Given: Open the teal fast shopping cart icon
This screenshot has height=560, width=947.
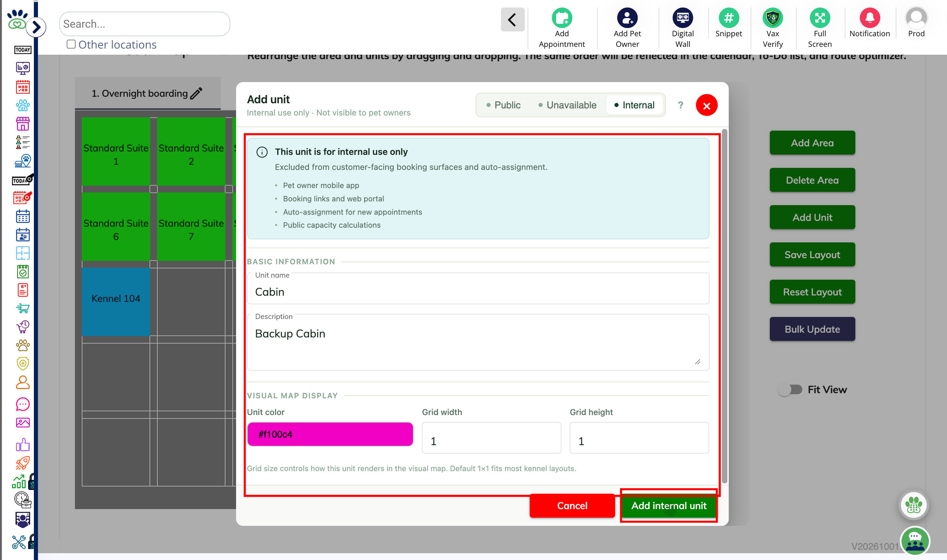Looking at the screenshot, I should [x=23, y=308].
